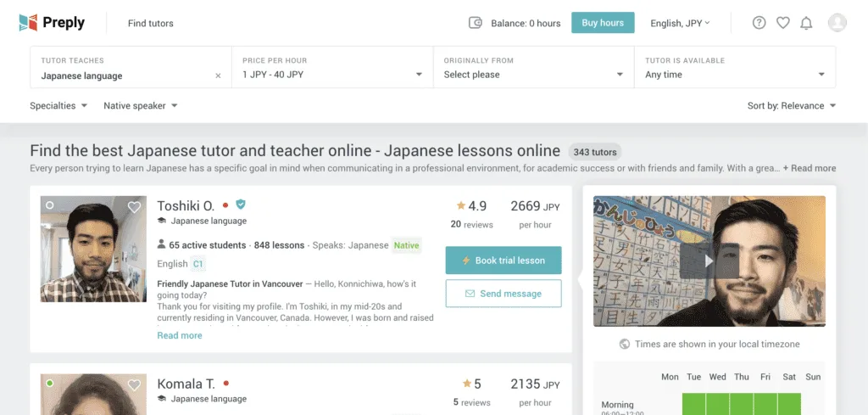Change Sort by Relevance
Screen dimensions: 868x415
[x=792, y=106]
